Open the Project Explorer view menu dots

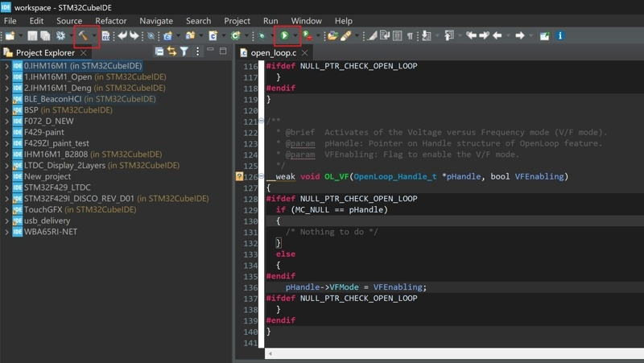click(x=197, y=52)
